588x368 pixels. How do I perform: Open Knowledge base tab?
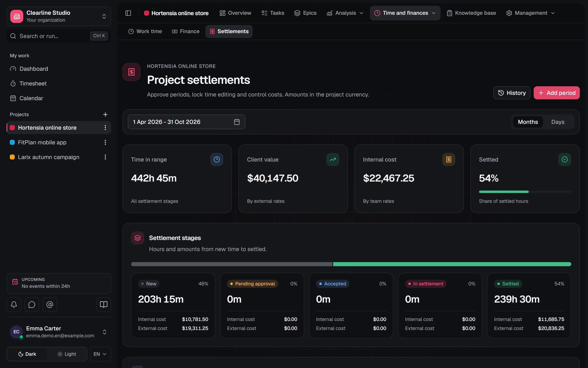click(471, 13)
